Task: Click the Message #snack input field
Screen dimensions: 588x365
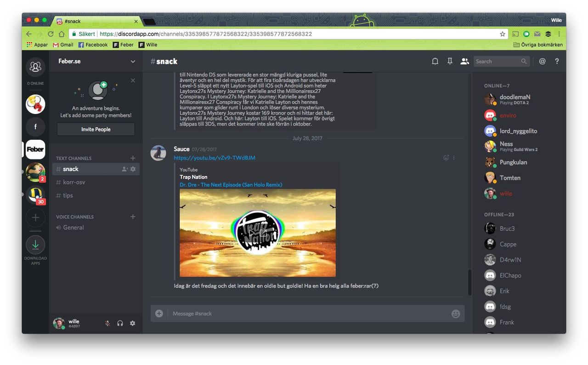Action: click(309, 314)
